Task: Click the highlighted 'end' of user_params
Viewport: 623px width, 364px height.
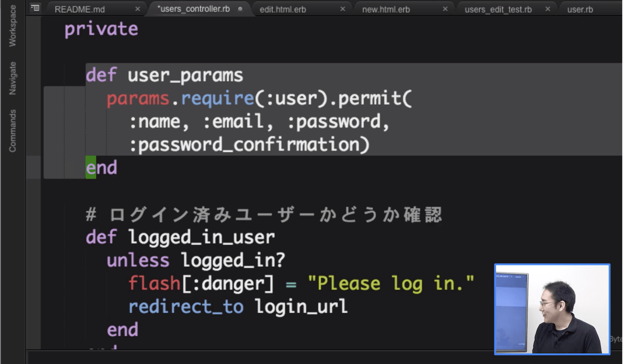Action: click(102, 168)
